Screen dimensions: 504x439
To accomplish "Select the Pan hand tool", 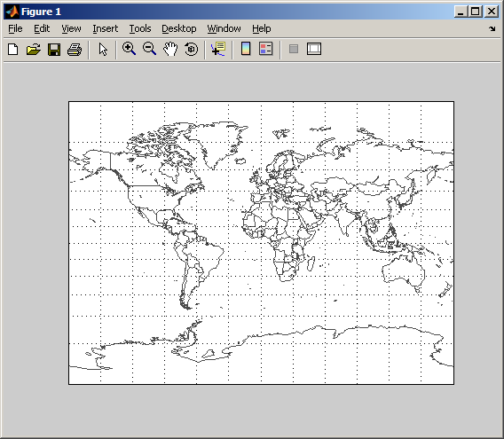I will (170, 49).
